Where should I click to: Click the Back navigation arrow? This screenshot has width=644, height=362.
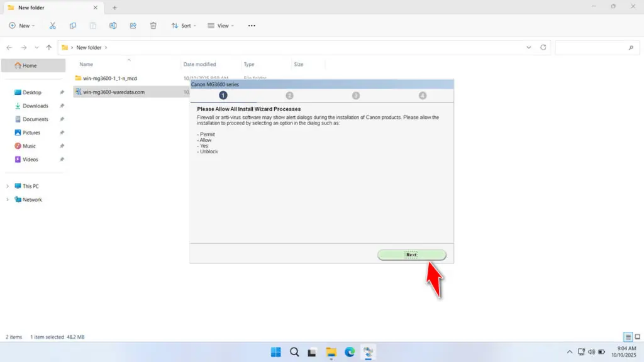9,47
